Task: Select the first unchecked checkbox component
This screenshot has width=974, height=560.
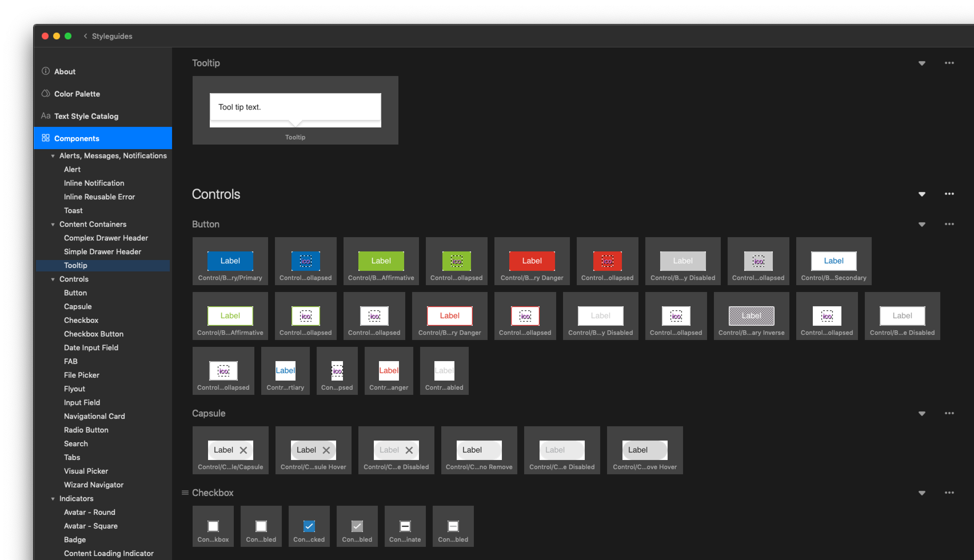Action: pos(213,526)
